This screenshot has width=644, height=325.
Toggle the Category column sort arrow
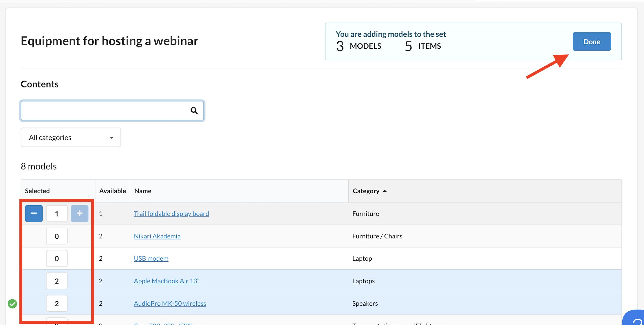tap(385, 191)
